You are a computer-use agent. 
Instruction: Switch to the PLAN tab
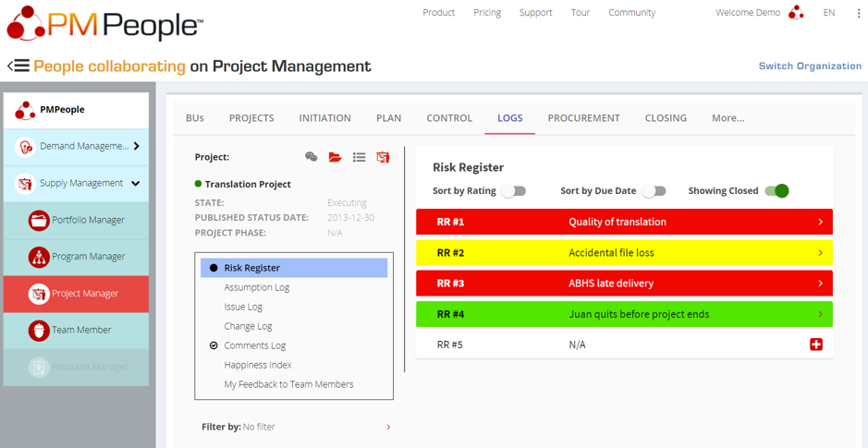point(388,118)
